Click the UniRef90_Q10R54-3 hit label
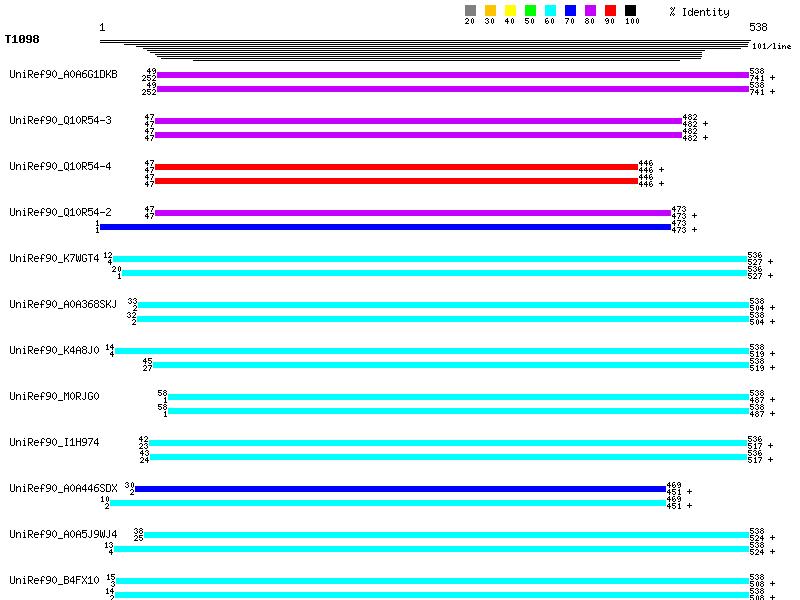The image size is (800, 600). pyautogui.click(x=60, y=120)
